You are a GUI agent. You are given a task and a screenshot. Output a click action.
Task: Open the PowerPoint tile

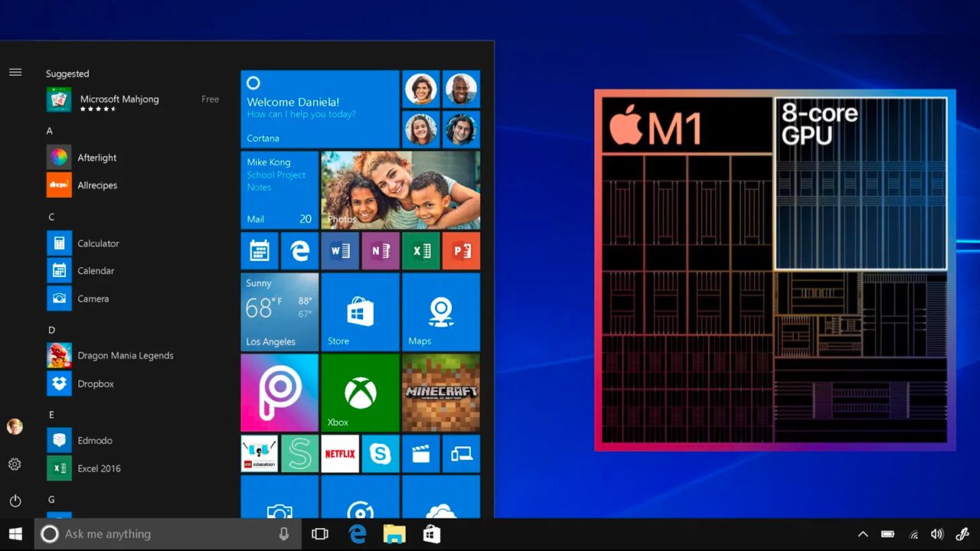461,251
